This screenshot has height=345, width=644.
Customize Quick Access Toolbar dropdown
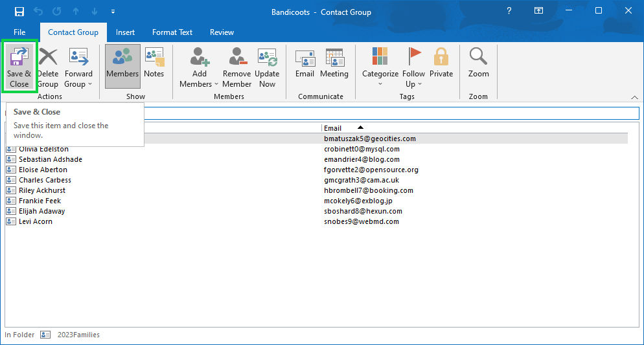[x=113, y=12]
